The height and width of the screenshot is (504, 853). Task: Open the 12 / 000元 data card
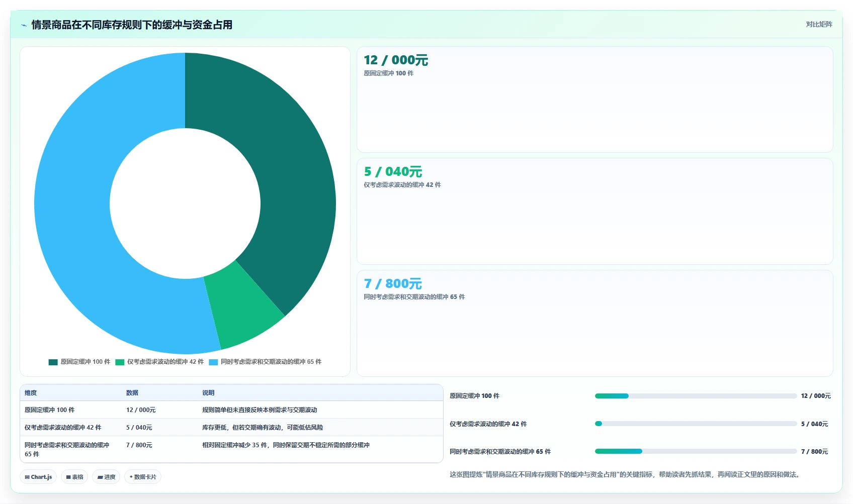[594, 99]
